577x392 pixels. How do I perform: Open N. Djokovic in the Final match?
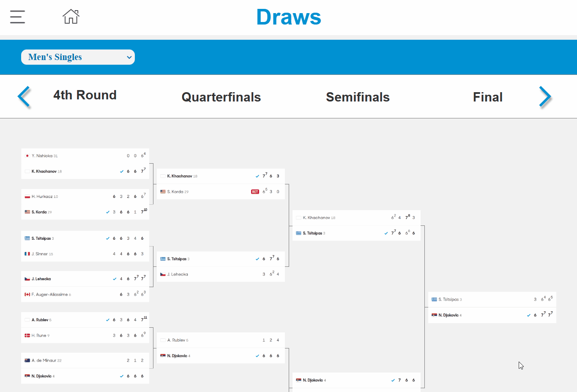tap(450, 315)
